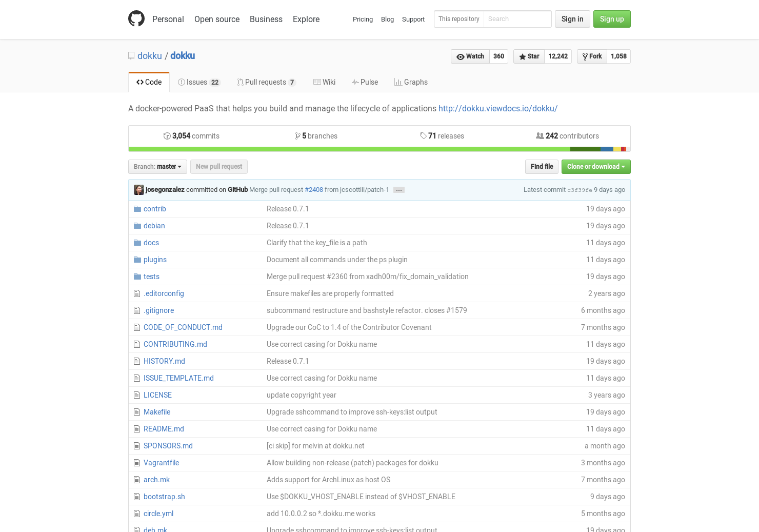Open pull request #2408 link
Viewport: 759px width, 532px height.
tap(314, 190)
